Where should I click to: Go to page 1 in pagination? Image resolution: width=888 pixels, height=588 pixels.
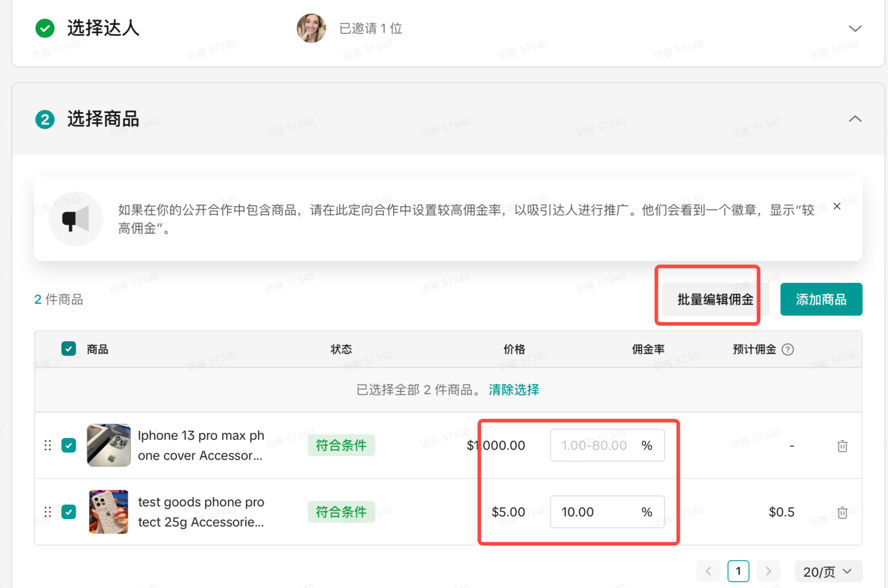coord(738,571)
